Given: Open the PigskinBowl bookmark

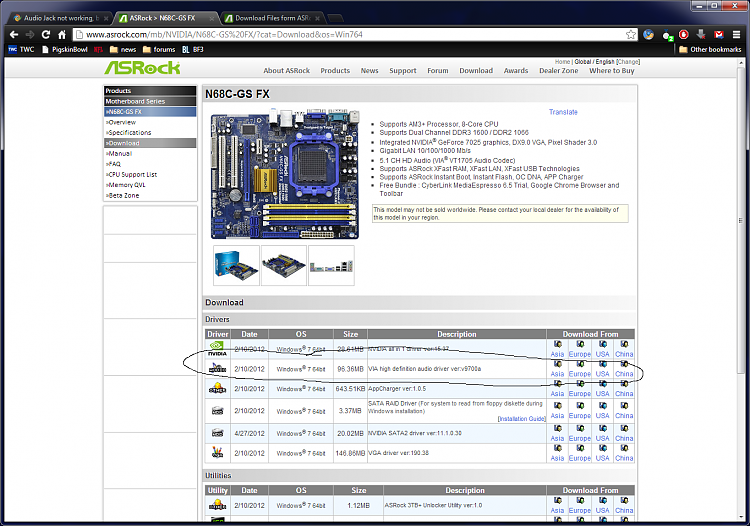Looking at the screenshot, I should (65, 49).
